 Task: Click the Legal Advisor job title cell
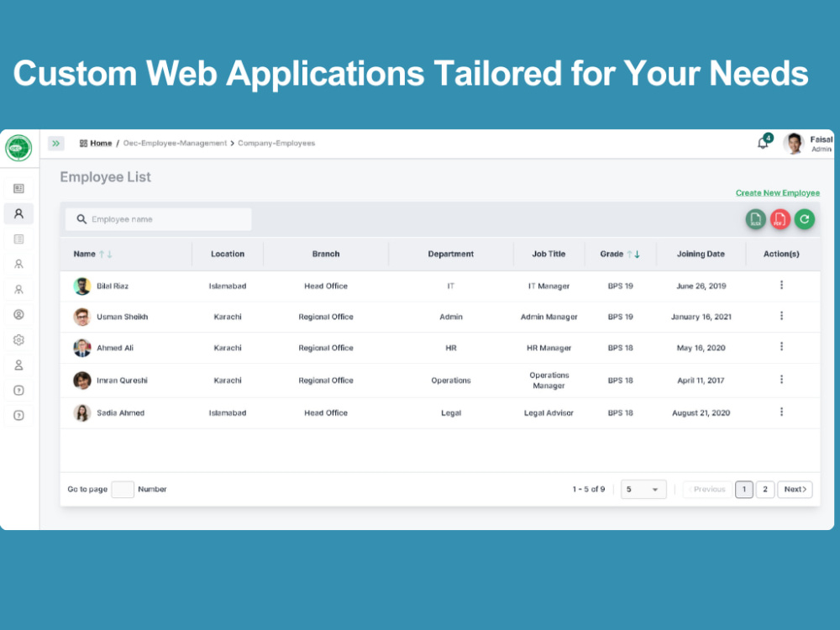(x=549, y=413)
